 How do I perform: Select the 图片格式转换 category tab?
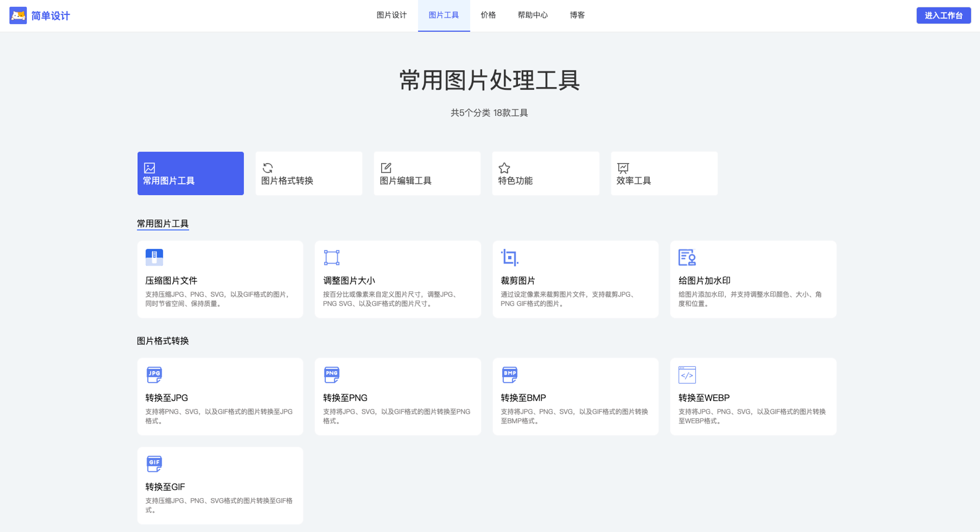pyautogui.click(x=309, y=174)
